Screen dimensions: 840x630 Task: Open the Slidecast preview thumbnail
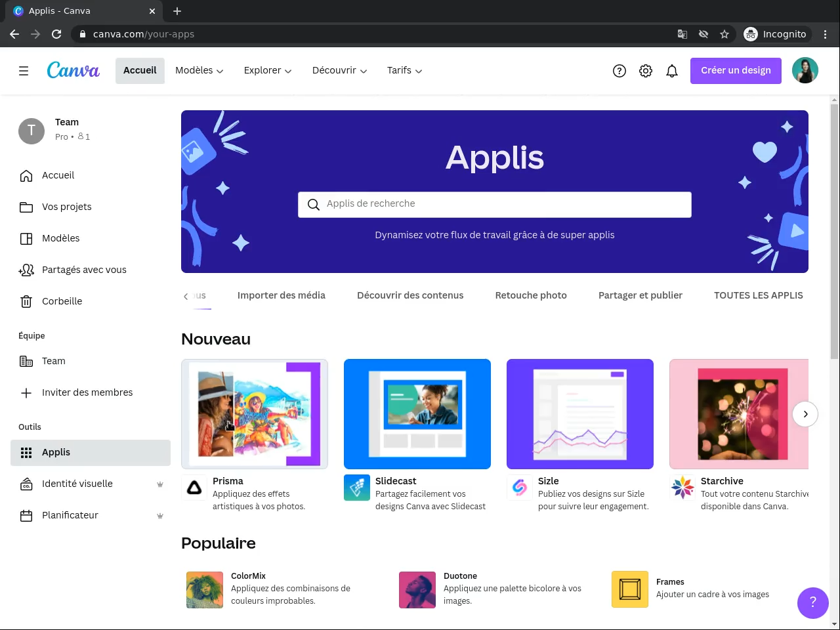click(x=417, y=414)
